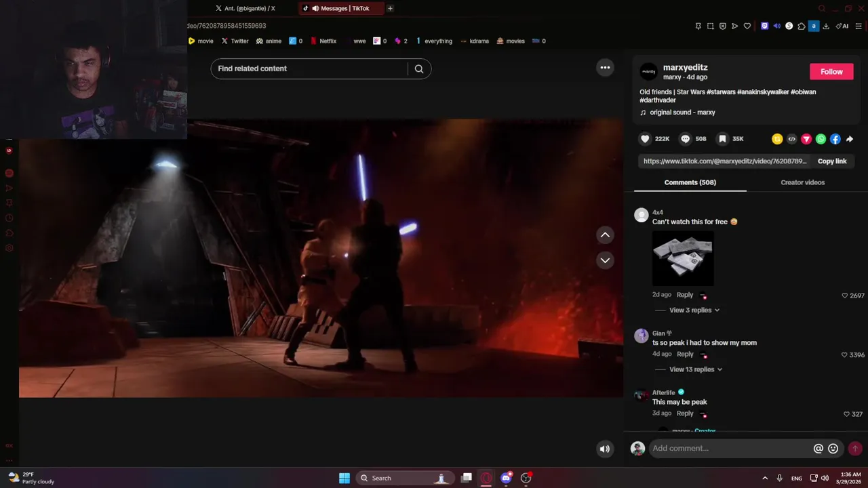Viewport: 868px width, 488px height.
Task: Reply to 4x4's comment
Action: pos(685,295)
